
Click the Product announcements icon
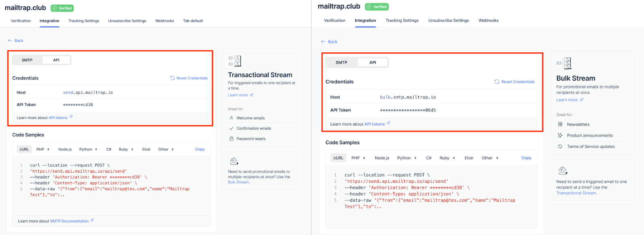coord(560,136)
